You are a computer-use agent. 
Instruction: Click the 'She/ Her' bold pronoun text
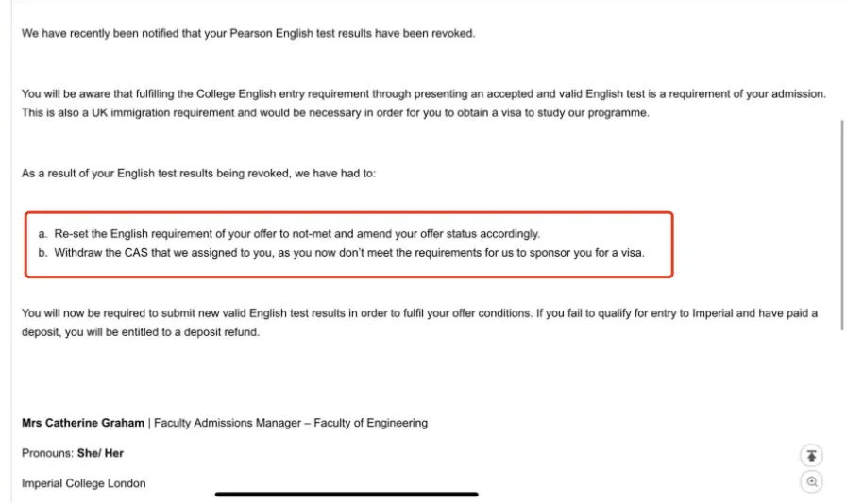point(101,453)
